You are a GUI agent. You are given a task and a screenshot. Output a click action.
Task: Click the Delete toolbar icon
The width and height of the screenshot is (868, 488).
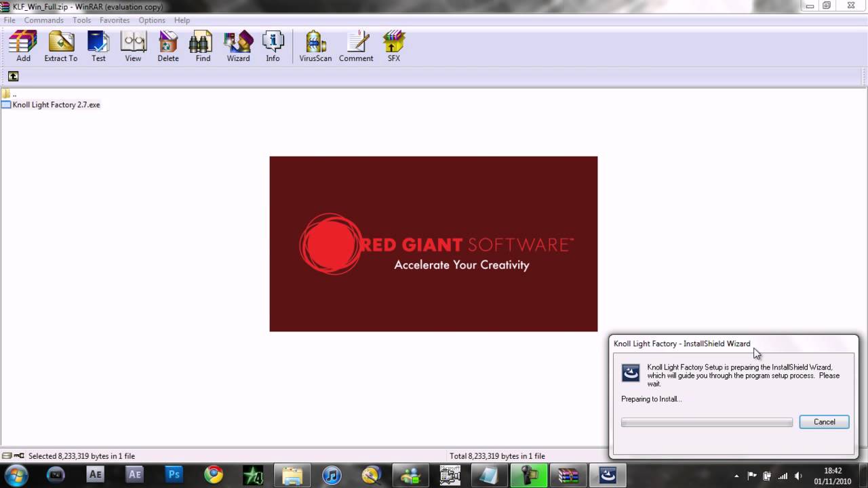168,46
